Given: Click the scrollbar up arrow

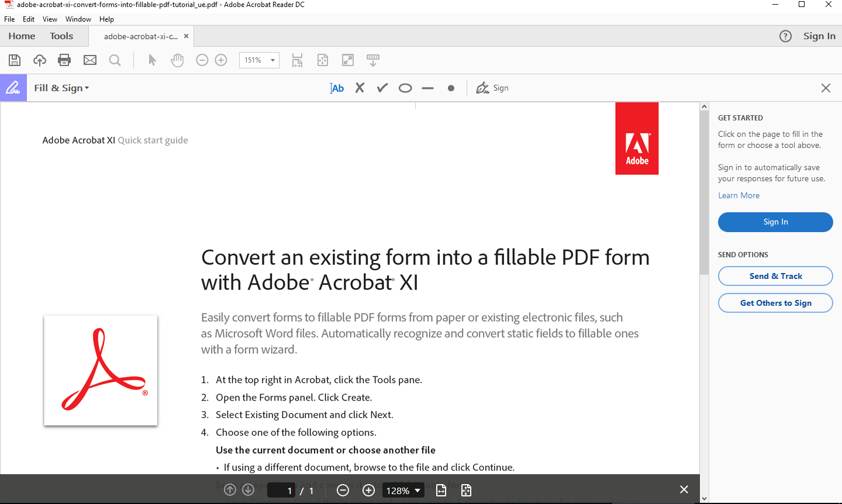Looking at the screenshot, I should (704, 106).
